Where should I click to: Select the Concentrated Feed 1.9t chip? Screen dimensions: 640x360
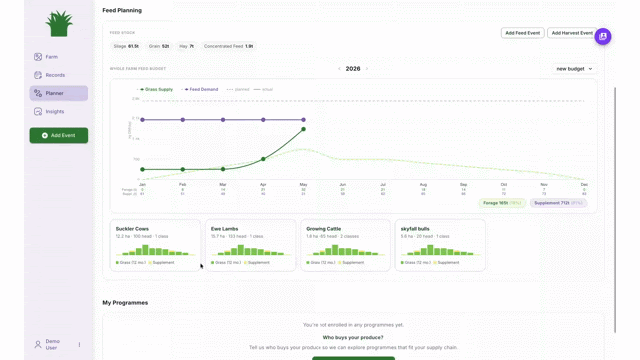tap(229, 47)
